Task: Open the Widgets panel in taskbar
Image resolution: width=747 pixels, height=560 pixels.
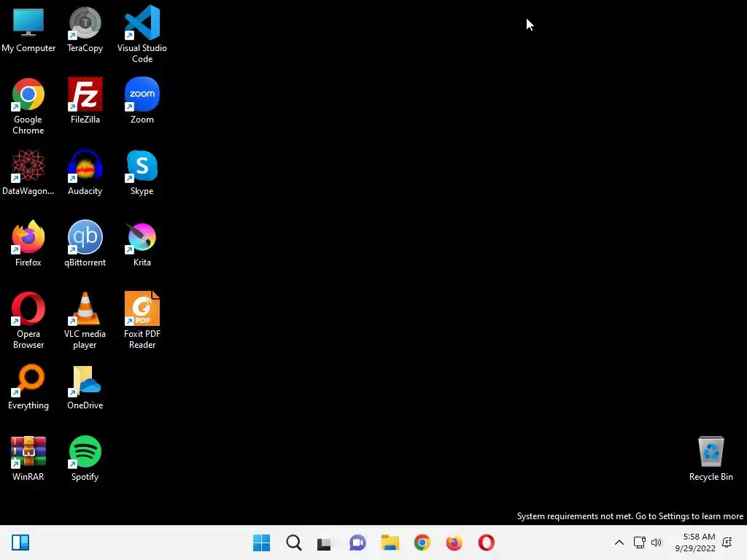Action: pyautogui.click(x=20, y=542)
